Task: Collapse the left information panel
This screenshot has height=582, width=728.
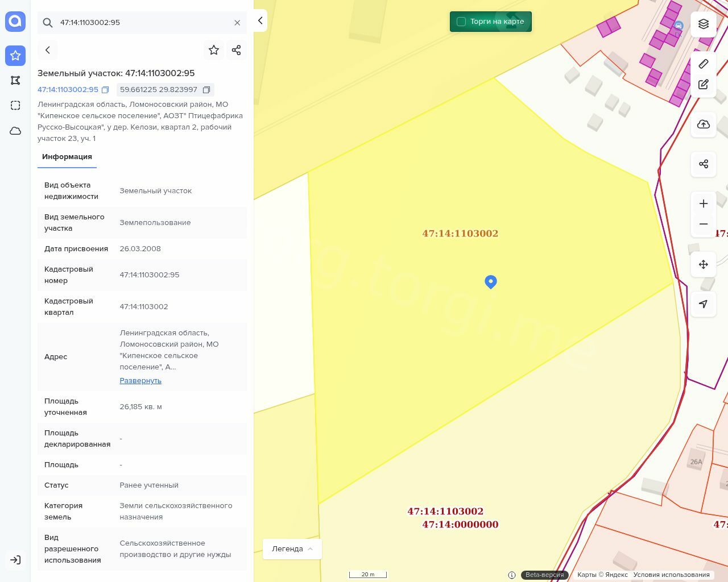Action: tap(260, 20)
